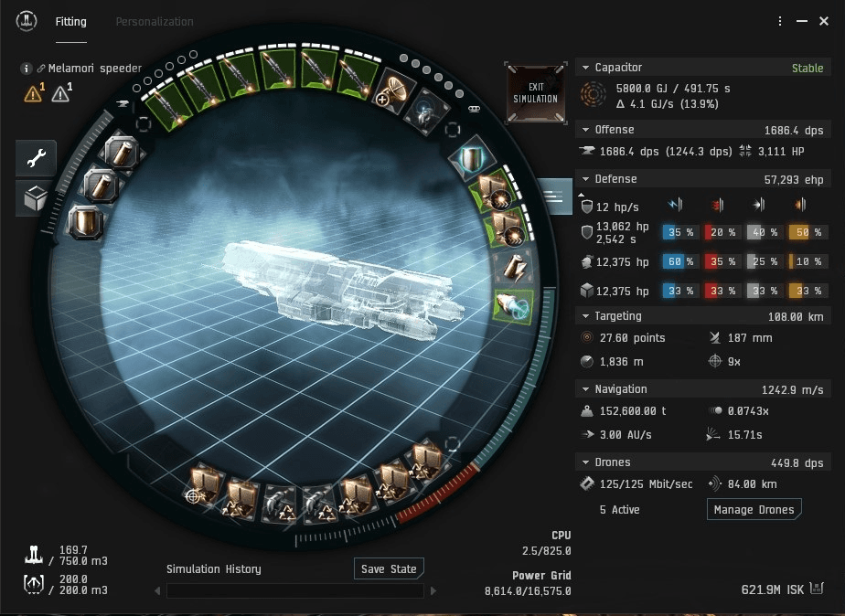Click the alpha strike icon beside 3,111 HP

pyautogui.click(x=745, y=151)
